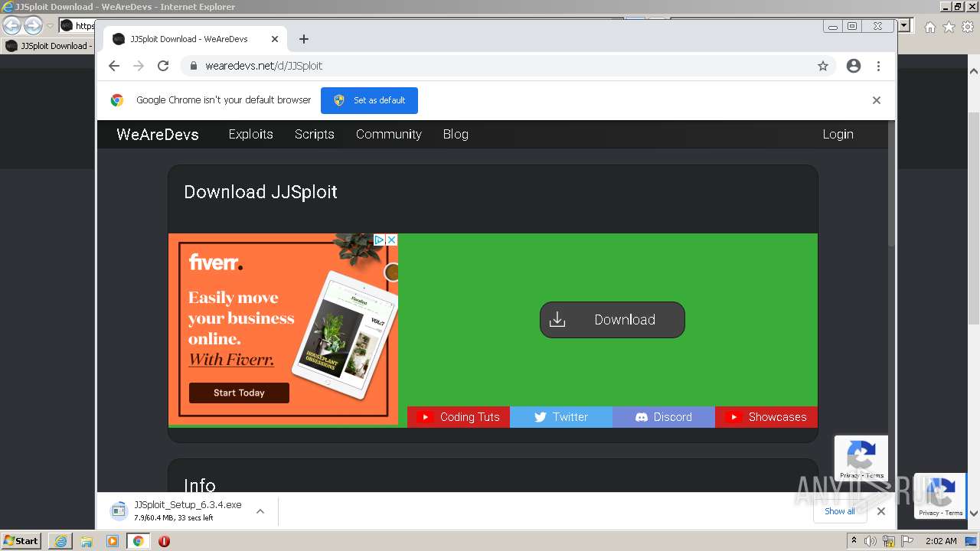Open the Windows Start menu

click(21, 540)
